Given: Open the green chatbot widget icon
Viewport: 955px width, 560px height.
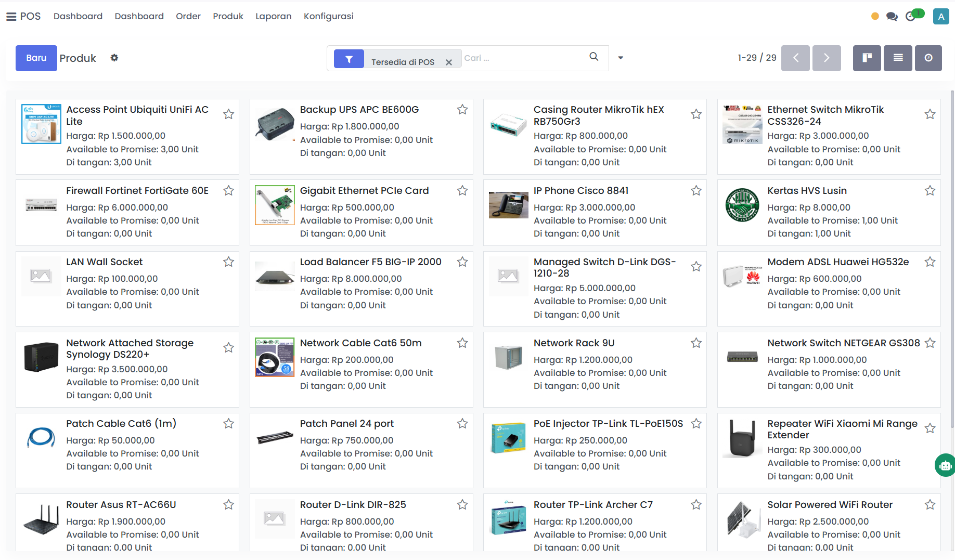Looking at the screenshot, I should [945, 465].
